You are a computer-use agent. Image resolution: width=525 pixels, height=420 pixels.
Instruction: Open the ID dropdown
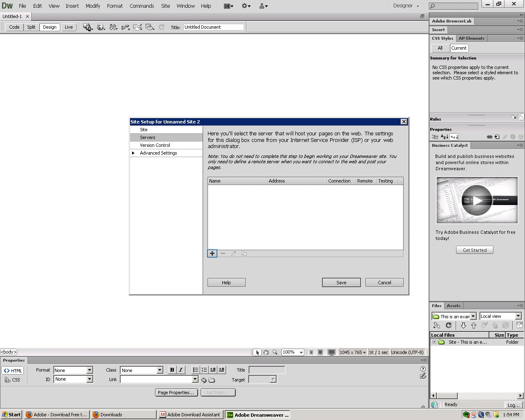point(73,379)
